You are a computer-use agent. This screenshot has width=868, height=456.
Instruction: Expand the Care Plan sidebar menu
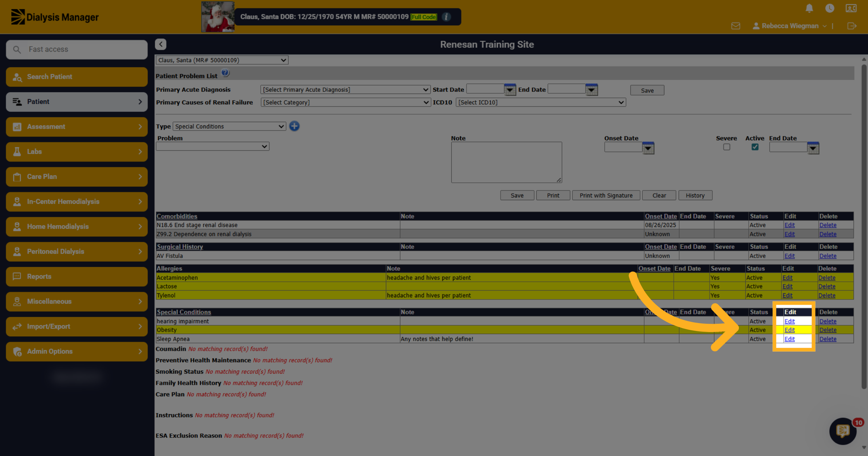tap(77, 177)
